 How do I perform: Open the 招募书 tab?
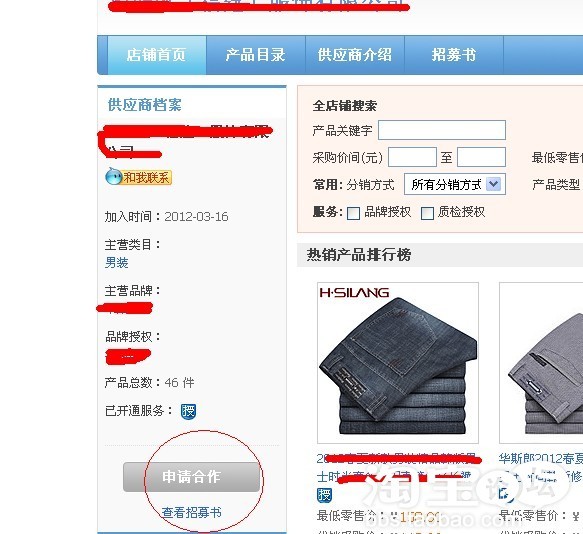(454, 55)
